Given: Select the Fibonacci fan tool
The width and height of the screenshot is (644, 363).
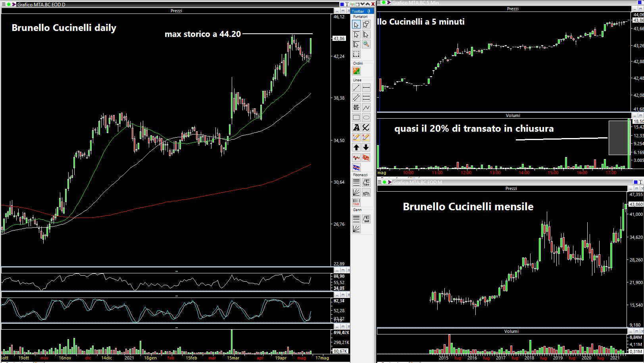Looking at the screenshot, I should 356,192.
